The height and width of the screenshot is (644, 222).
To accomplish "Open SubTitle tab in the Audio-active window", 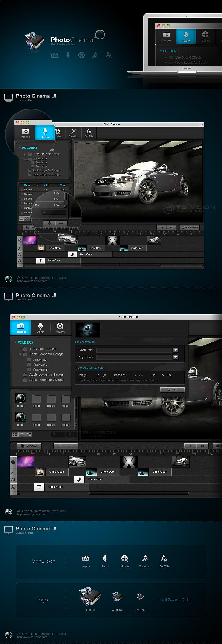I will (89, 133).
